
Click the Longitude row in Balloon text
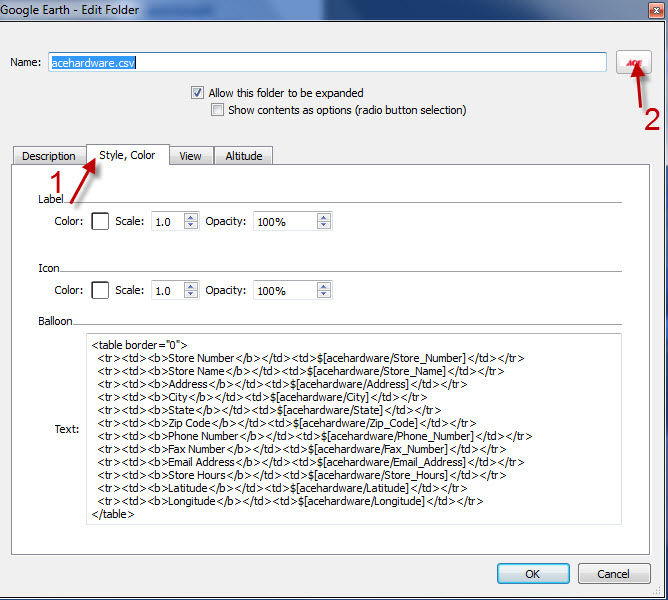(290, 501)
